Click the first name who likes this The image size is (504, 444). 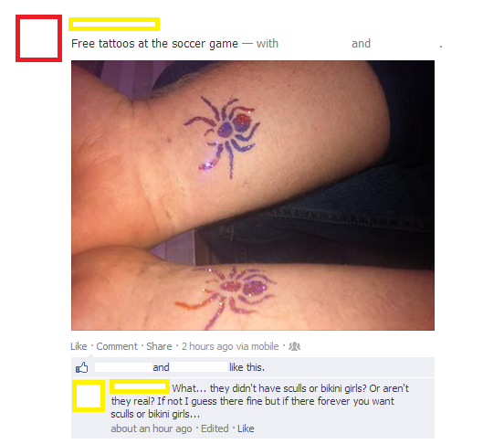pyautogui.click(x=123, y=367)
